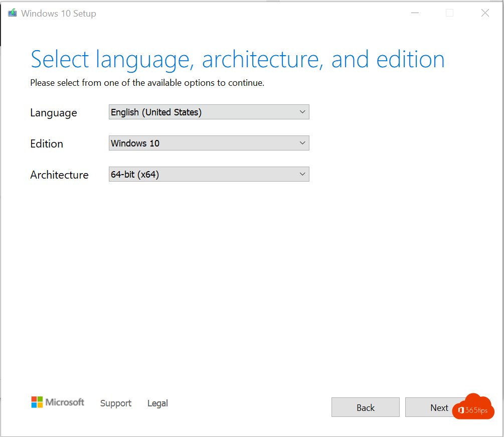Click the Windows 10 Setup title bar icon
Image resolution: width=504 pixels, height=437 pixels.
pos(12,13)
